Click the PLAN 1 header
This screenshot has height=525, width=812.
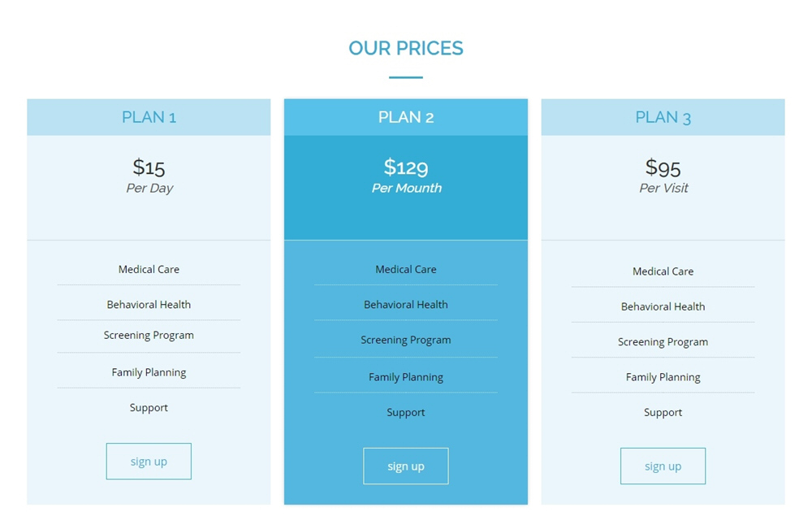click(149, 117)
